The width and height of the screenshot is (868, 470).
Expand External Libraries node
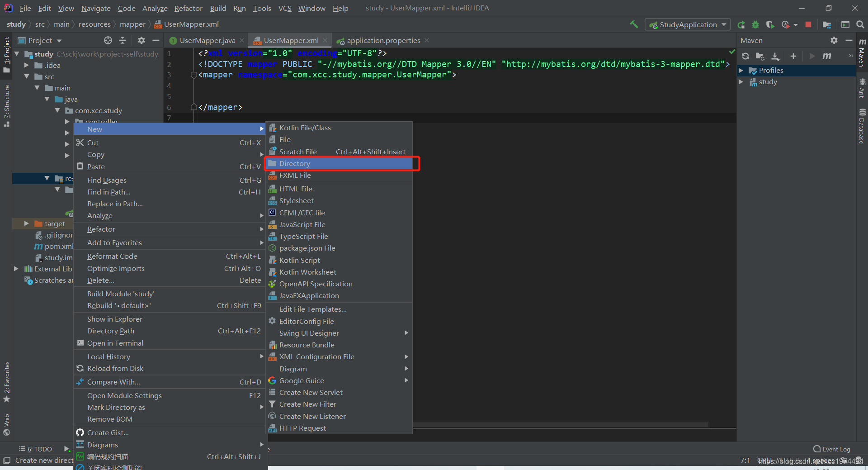click(x=16, y=269)
